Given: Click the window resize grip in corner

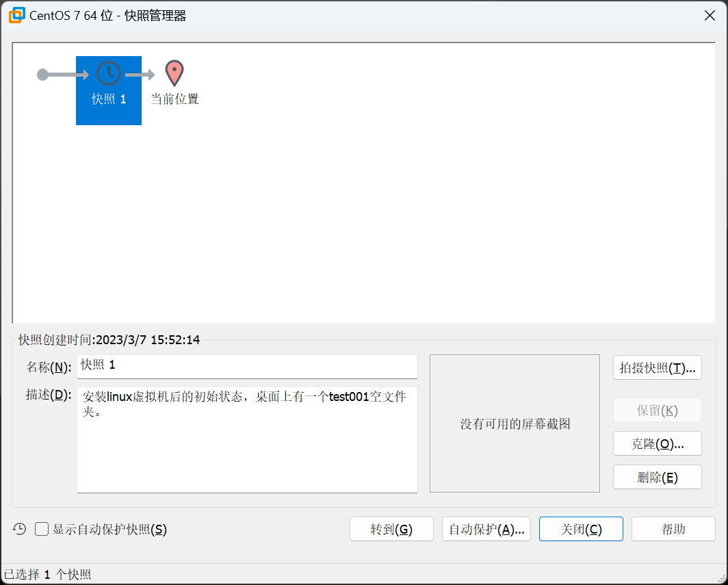Looking at the screenshot, I should coord(721,578).
